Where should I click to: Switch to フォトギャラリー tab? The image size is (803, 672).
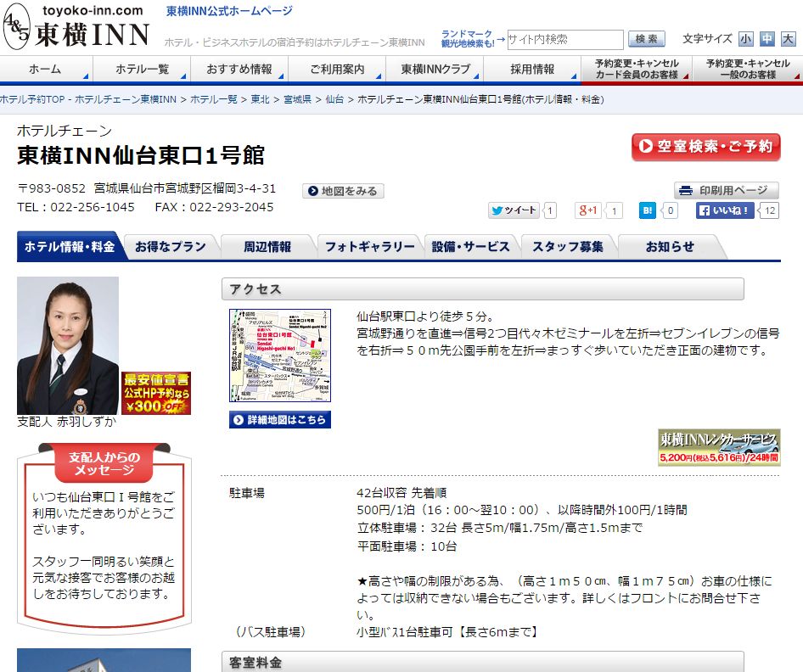370,247
